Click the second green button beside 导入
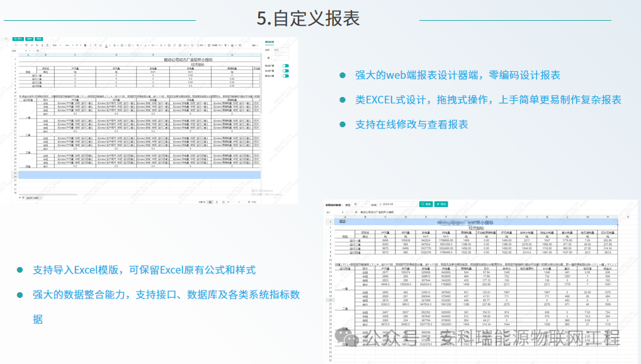 [x=29, y=39]
